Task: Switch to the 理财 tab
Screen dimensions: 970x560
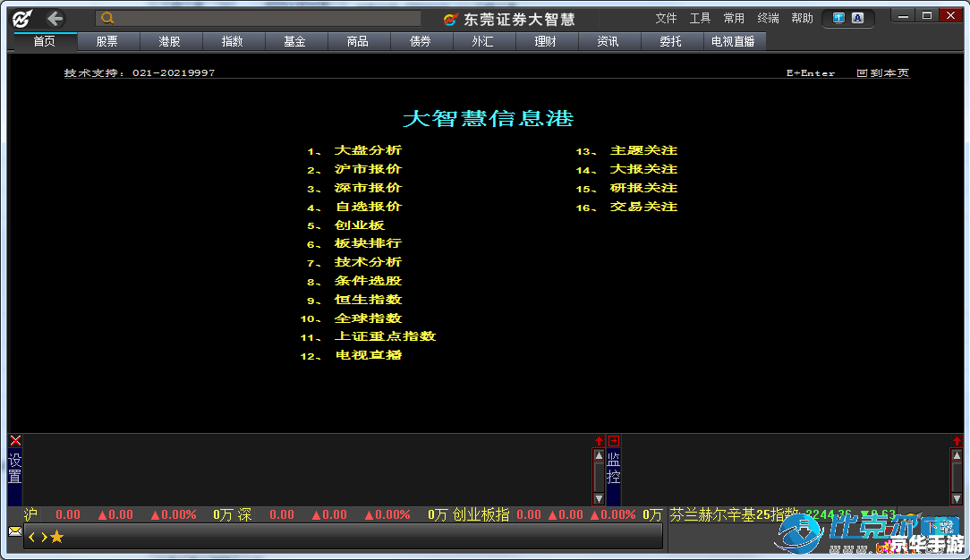Action: [545, 41]
